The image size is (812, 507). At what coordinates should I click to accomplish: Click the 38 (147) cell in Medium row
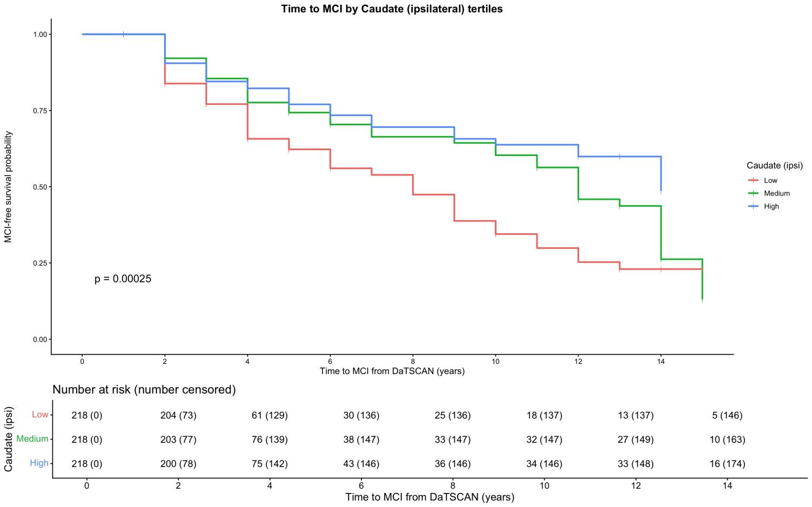pyautogui.click(x=361, y=440)
